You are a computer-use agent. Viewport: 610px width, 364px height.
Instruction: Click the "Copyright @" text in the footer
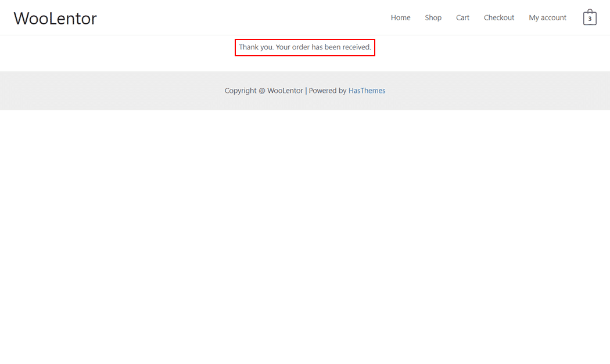[245, 91]
